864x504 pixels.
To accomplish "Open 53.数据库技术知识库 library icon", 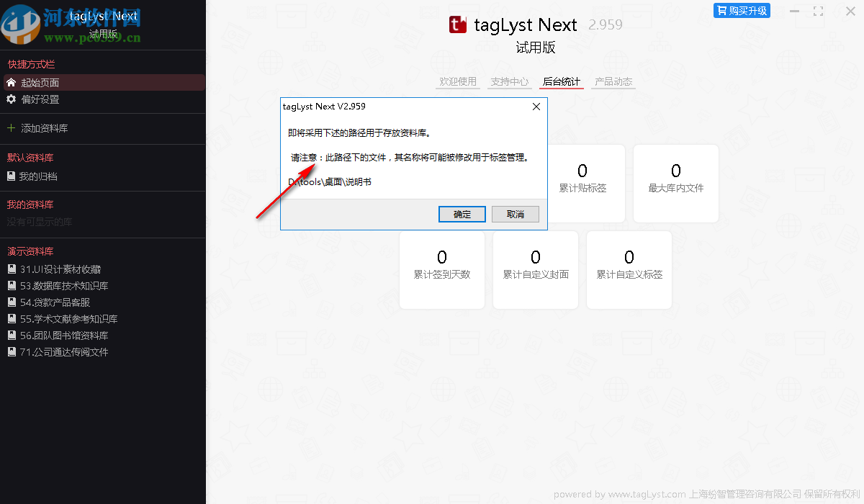I will pos(11,285).
